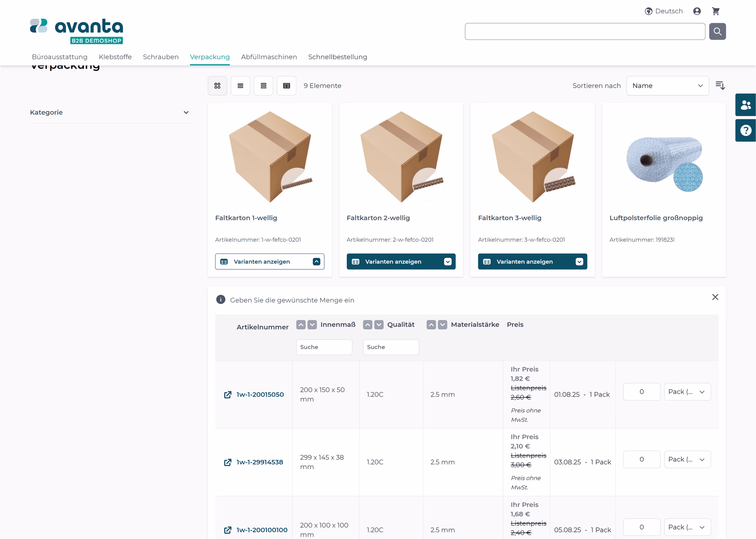This screenshot has height=539, width=756.
Task: Focus the Qualität Suche field
Action: pyautogui.click(x=391, y=347)
